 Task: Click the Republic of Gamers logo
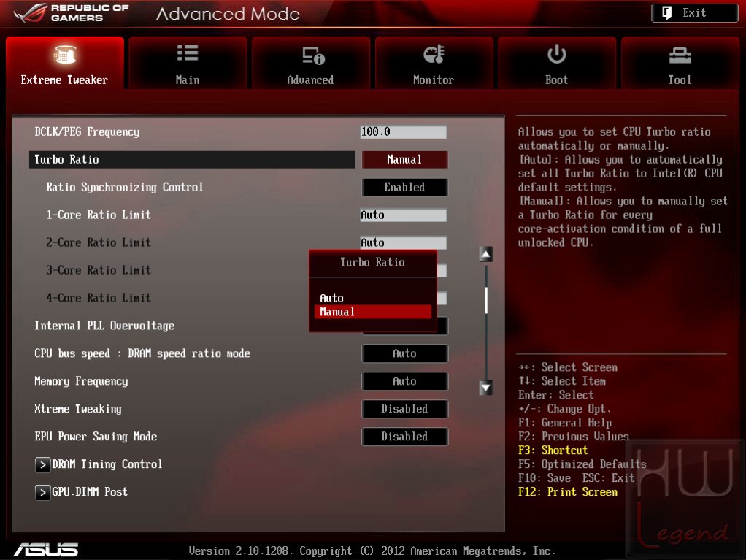pos(71,13)
